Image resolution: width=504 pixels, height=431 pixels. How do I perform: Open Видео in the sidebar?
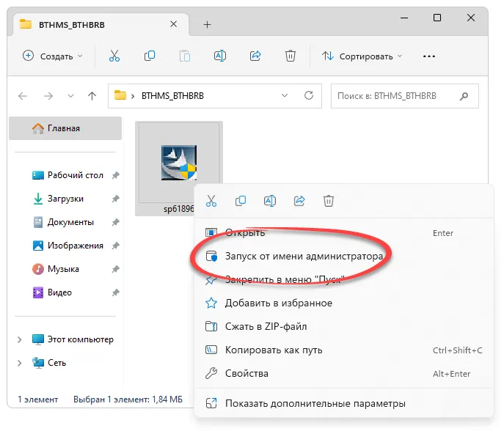pos(65,292)
